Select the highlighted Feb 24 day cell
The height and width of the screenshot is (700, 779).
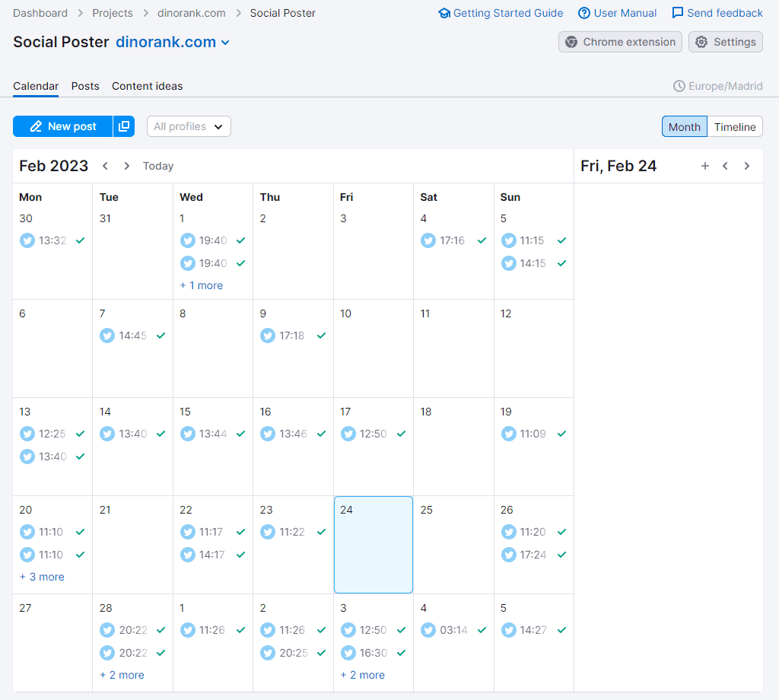point(374,545)
